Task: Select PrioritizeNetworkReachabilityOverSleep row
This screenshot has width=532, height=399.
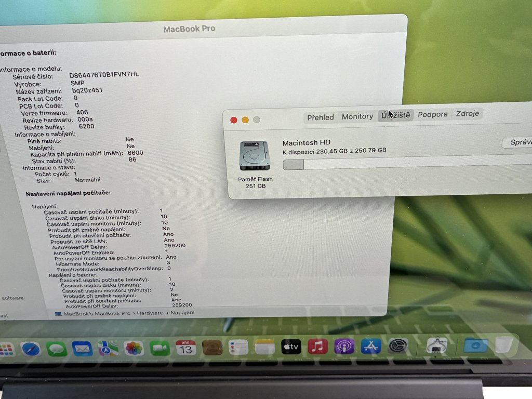Action: (114, 269)
